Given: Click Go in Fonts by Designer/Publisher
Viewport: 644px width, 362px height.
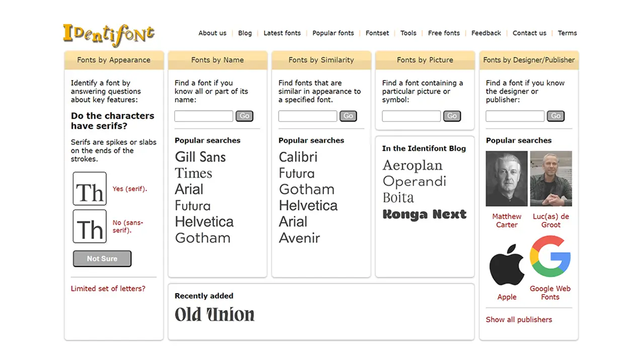Looking at the screenshot, I should pos(555,116).
